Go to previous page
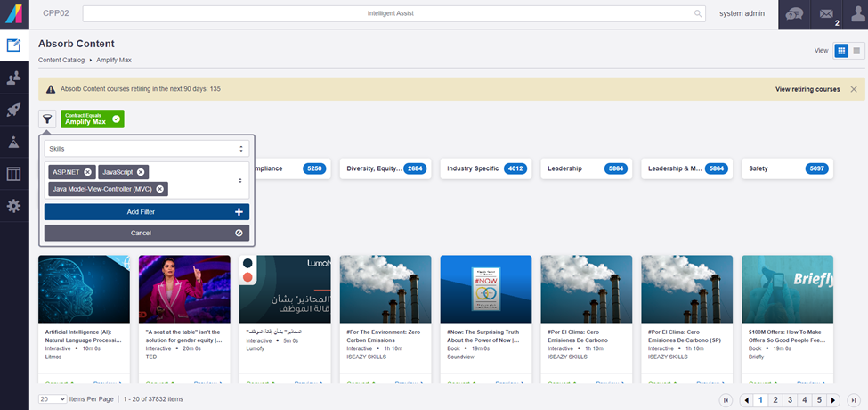 coord(746,400)
